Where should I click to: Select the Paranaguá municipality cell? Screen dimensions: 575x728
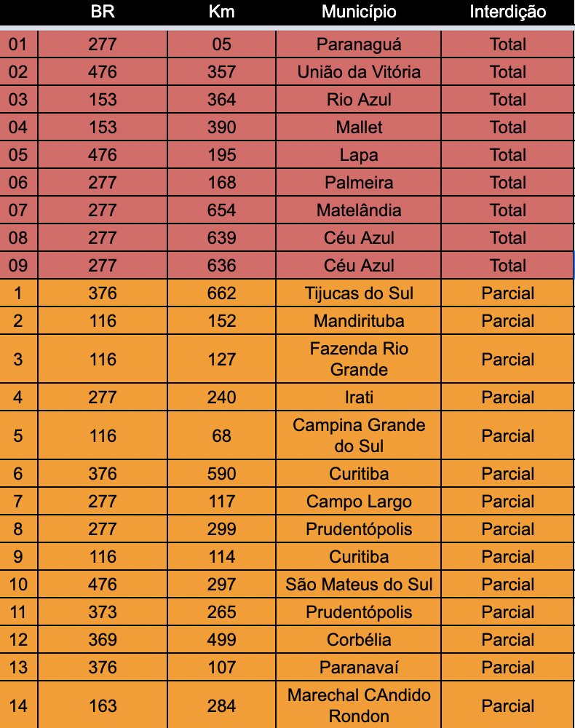[359, 44]
